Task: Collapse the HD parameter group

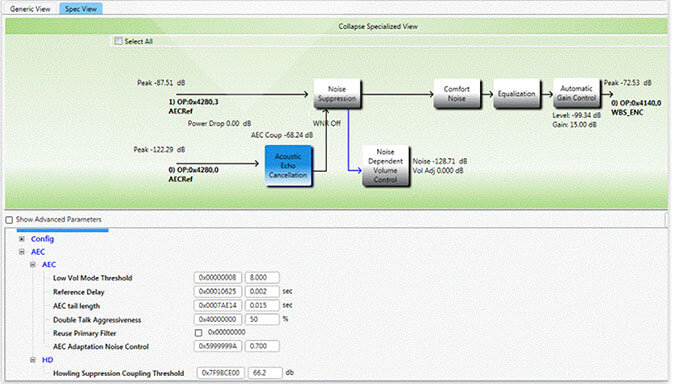Action: pyautogui.click(x=33, y=360)
